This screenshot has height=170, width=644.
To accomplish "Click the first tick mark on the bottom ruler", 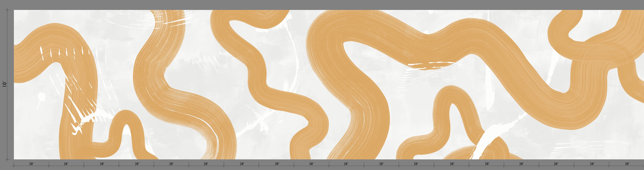I will (14, 164).
